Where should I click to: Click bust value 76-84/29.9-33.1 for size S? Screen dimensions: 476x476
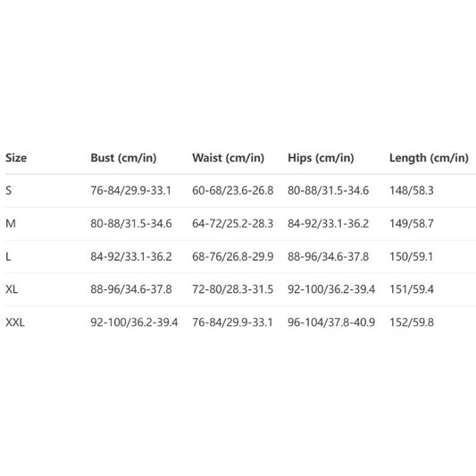pyautogui.click(x=131, y=190)
